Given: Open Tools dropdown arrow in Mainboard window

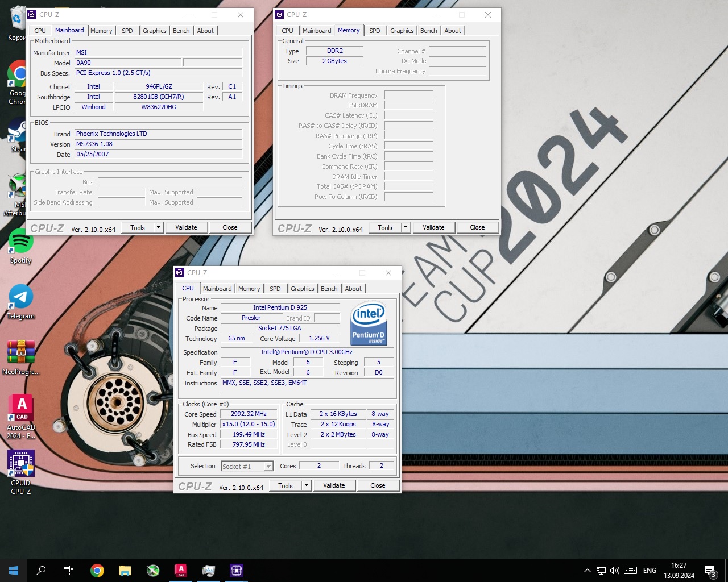Looking at the screenshot, I should point(159,227).
